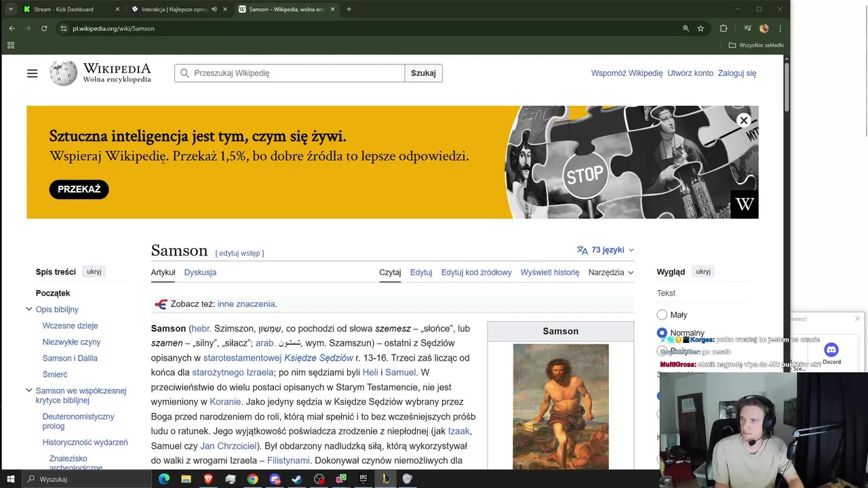The width and height of the screenshot is (868, 488).
Task: Open the site information icon in address bar
Action: pyautogui.click(x=64, y=28)
